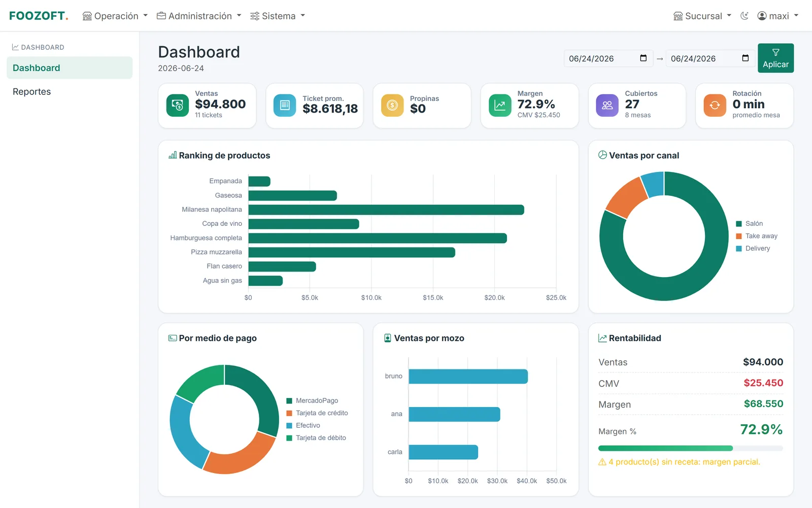Click the start date input field

[608, 58]
